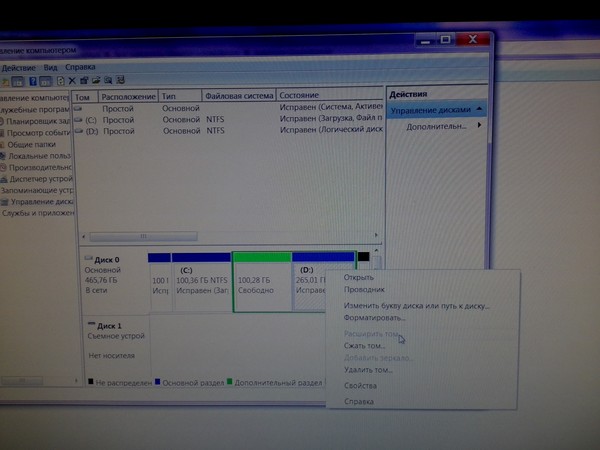Select Службы и приложения in the tree

(38, 213)
